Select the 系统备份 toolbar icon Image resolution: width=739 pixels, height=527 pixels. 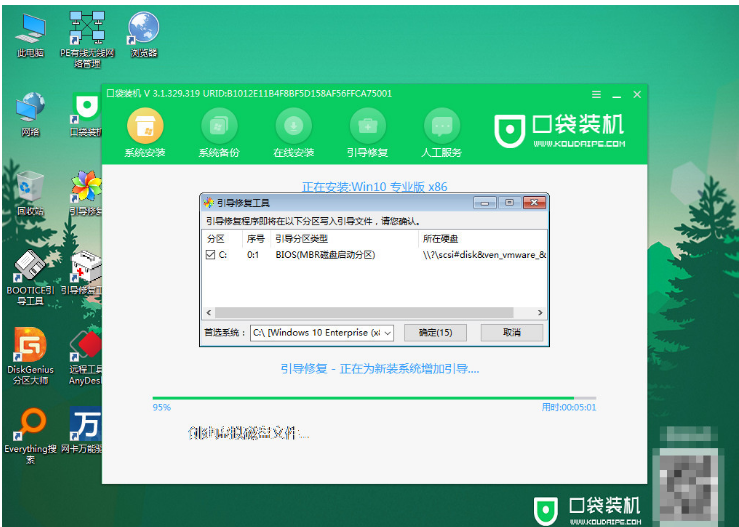219,126
